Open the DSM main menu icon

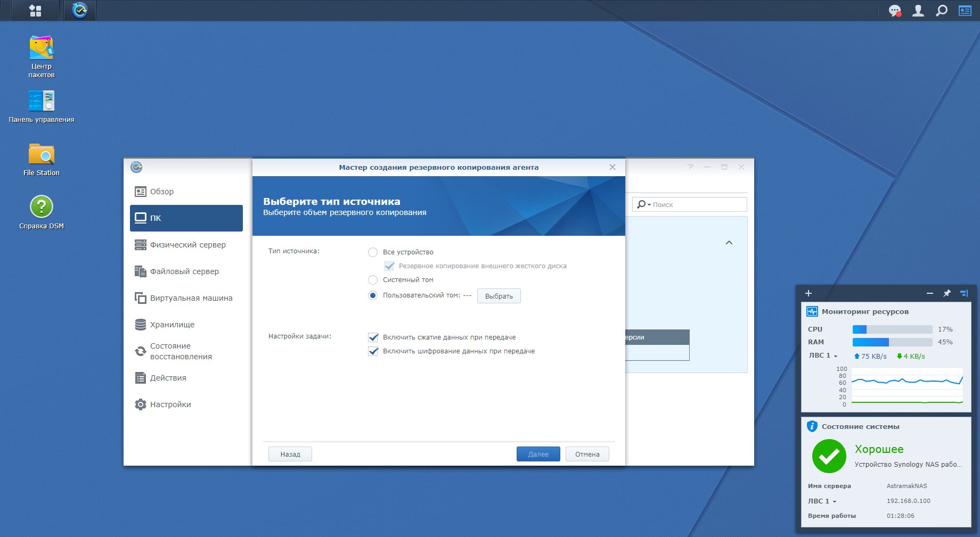pos(35,11)
